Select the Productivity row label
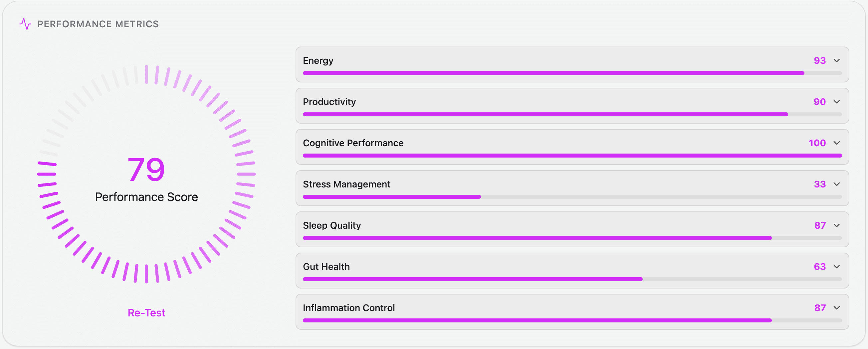868x349 pixels. [x=329, y=102]
